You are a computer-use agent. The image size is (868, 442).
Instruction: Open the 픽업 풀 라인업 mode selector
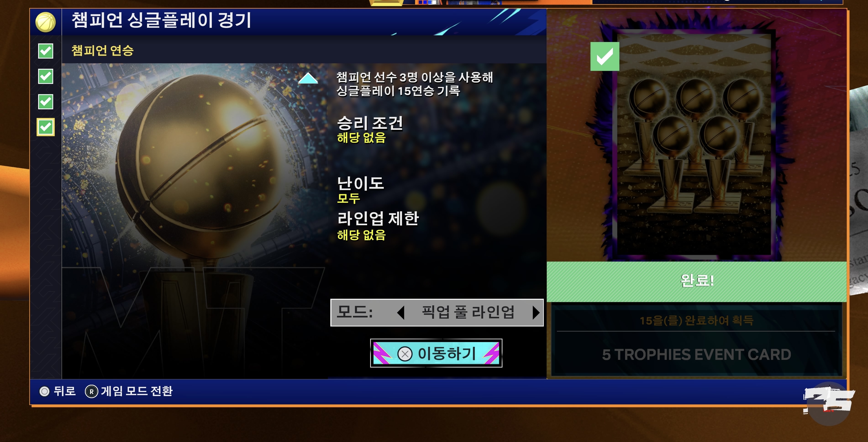pyautogui.click(x=437, y=312)
